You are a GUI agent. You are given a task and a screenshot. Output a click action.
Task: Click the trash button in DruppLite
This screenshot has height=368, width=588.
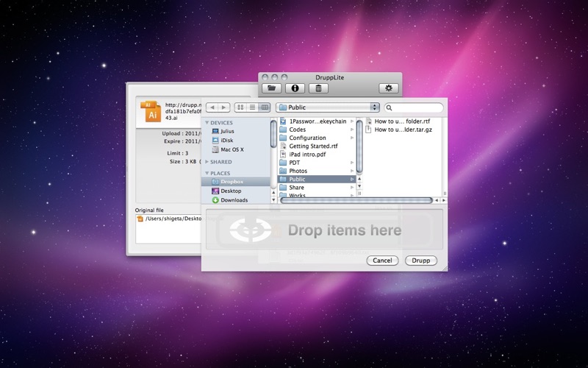(x=318, y=88)
